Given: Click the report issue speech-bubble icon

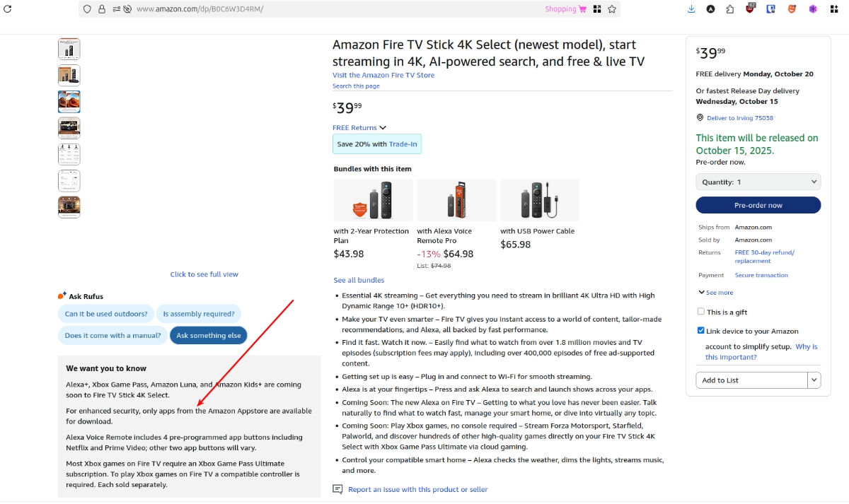Looking at the screenshot, I should coord(338,489).
